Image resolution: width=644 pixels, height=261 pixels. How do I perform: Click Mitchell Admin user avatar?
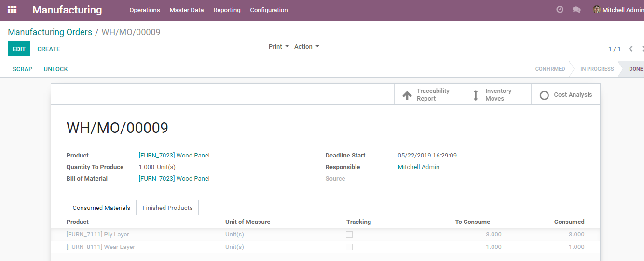[597, 10]
